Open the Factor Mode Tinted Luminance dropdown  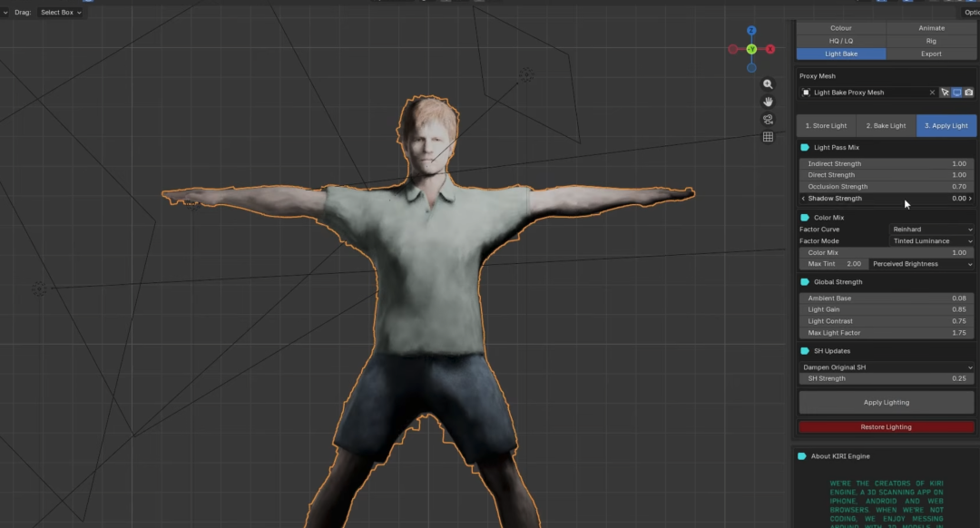[932, 241]
